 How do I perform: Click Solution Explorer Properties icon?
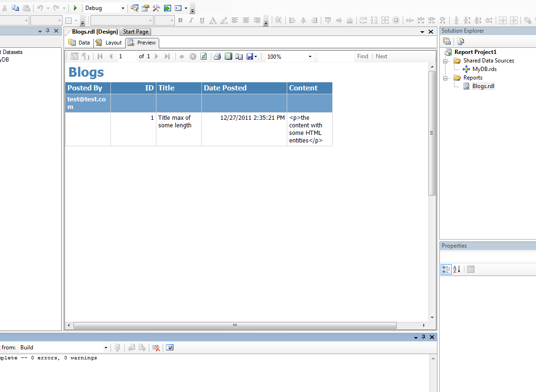pos(447,41)
